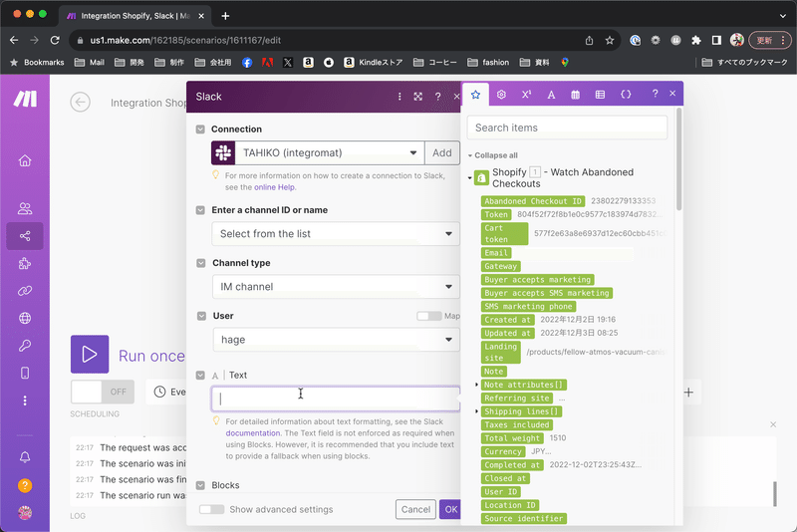Cancel the Slack module settings
Viewport: 797px width, 532px height.
point(415,509)
